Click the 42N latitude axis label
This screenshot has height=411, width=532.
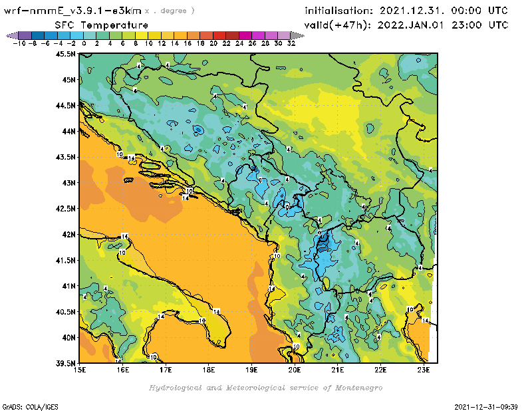69,235
